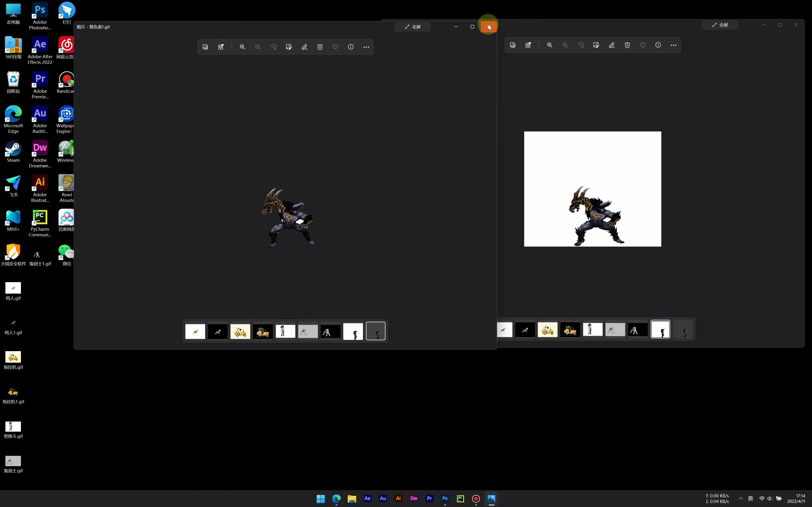Click the more options ellipsis icon
The image size is (812, 507).
[367, 47]
